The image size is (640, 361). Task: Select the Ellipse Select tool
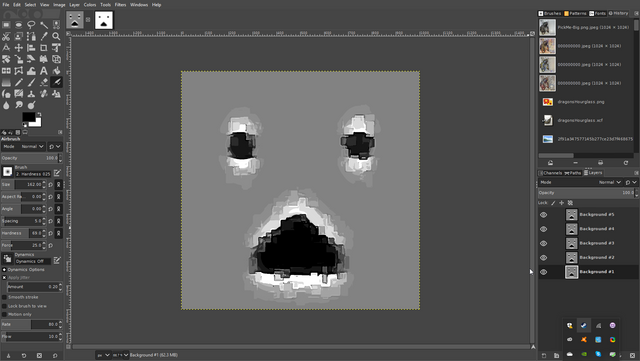[x=18, y=25]
